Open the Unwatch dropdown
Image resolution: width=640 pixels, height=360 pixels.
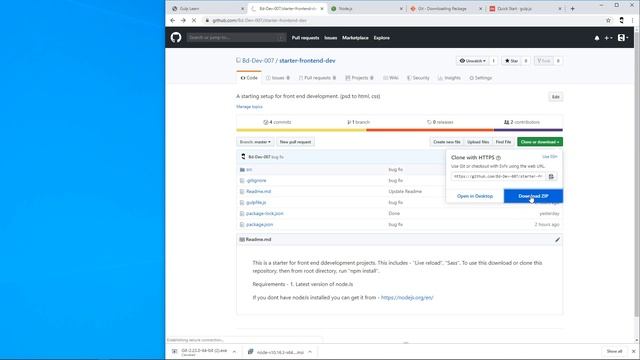472,61
